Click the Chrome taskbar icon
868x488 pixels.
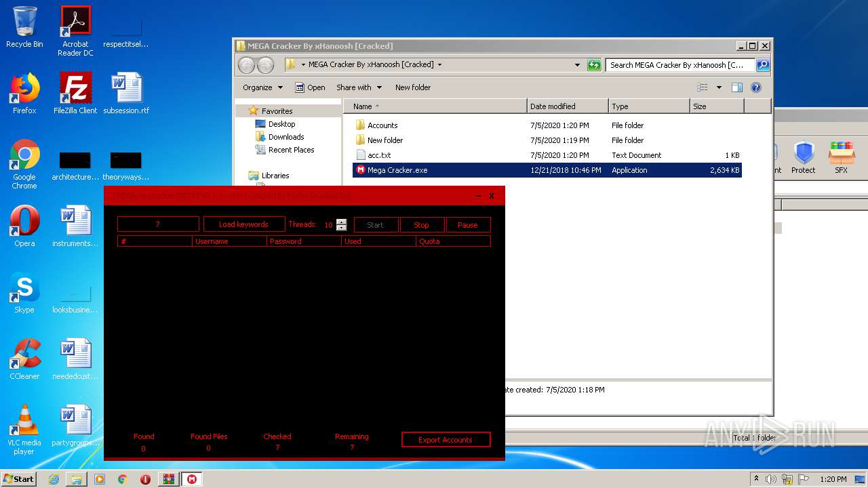(123, 479)
